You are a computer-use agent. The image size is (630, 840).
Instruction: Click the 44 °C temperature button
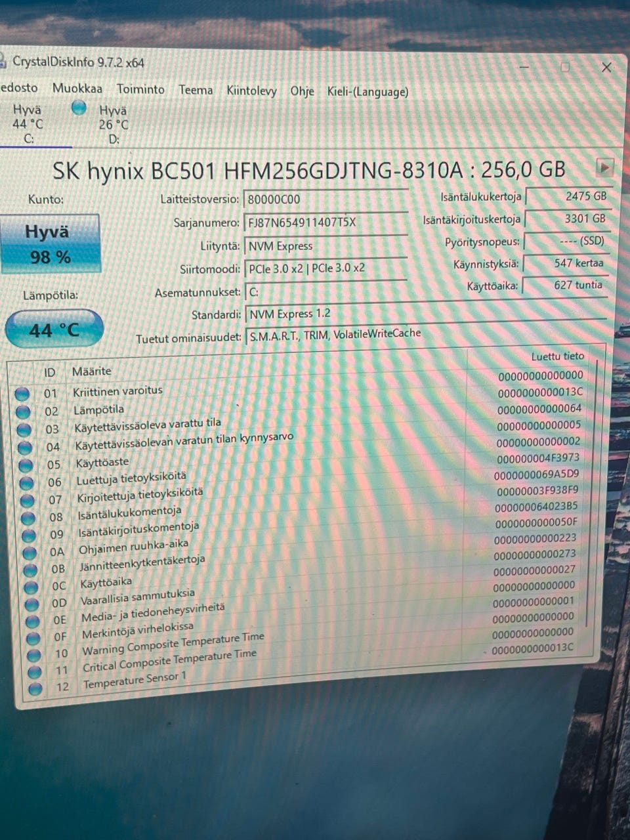coord(54,329)
